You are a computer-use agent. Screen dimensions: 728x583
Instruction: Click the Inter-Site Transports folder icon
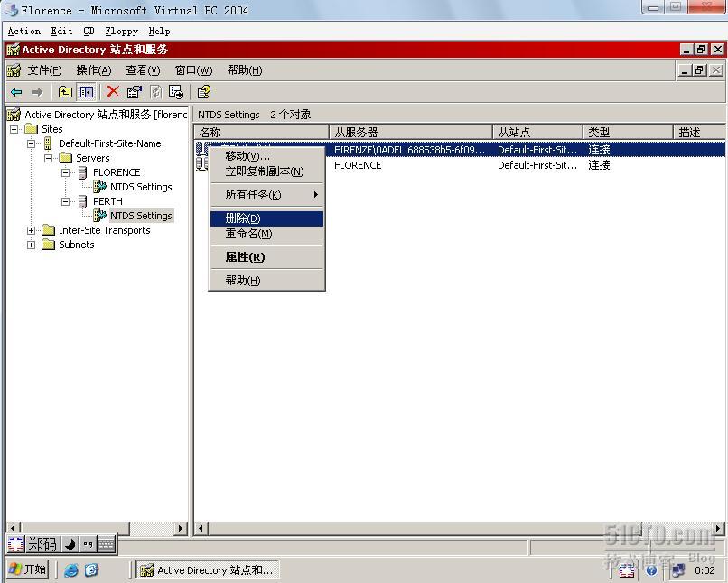point(48,230)
